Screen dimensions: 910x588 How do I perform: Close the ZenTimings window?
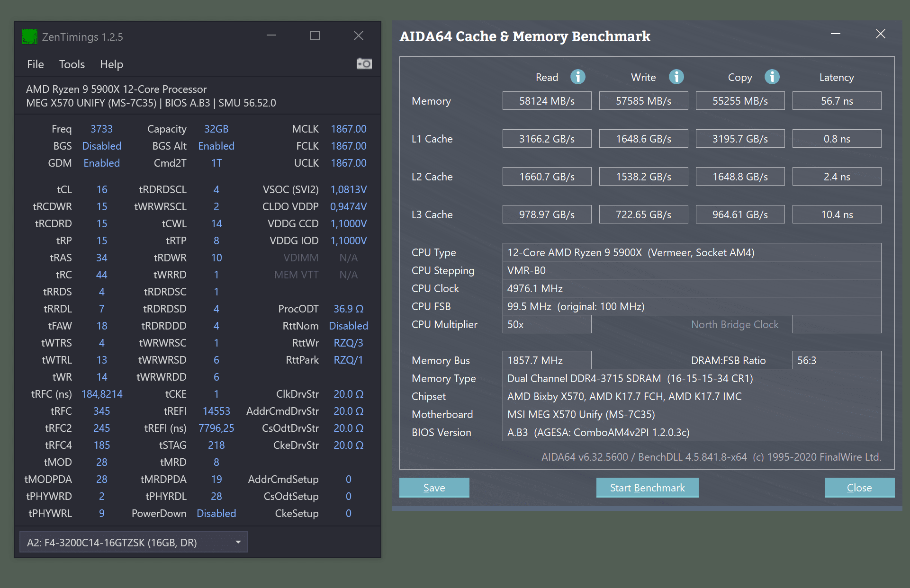(359, 36)
